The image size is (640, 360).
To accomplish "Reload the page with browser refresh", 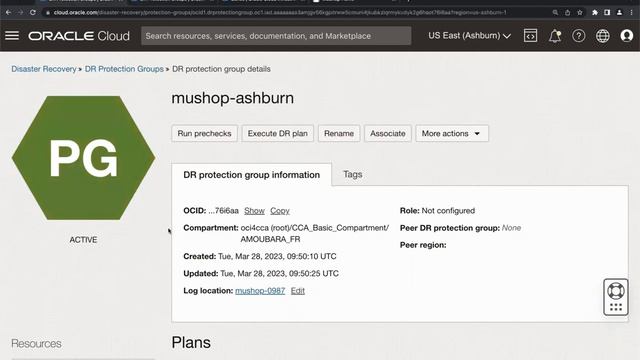I will pyautogui.click(x=33, y=12).
